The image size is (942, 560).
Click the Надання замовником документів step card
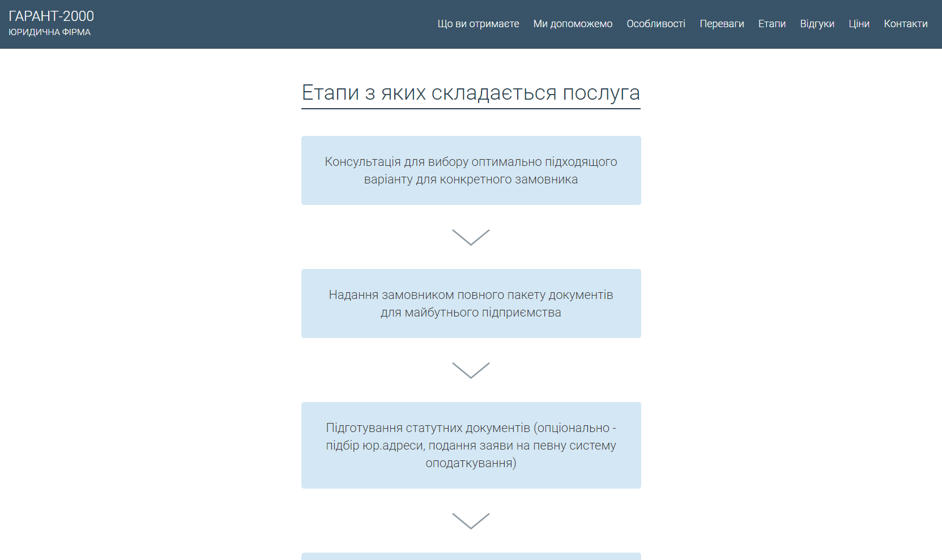[x=471, y=303]
